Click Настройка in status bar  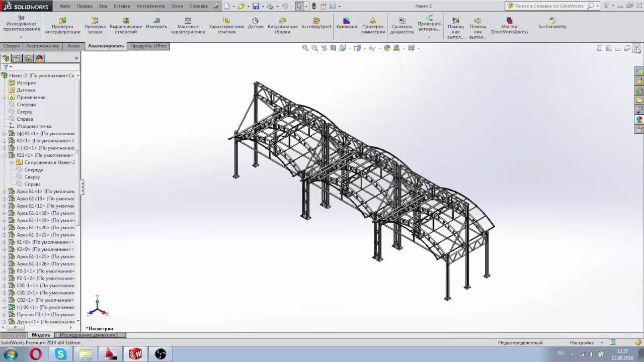point(582,342)
